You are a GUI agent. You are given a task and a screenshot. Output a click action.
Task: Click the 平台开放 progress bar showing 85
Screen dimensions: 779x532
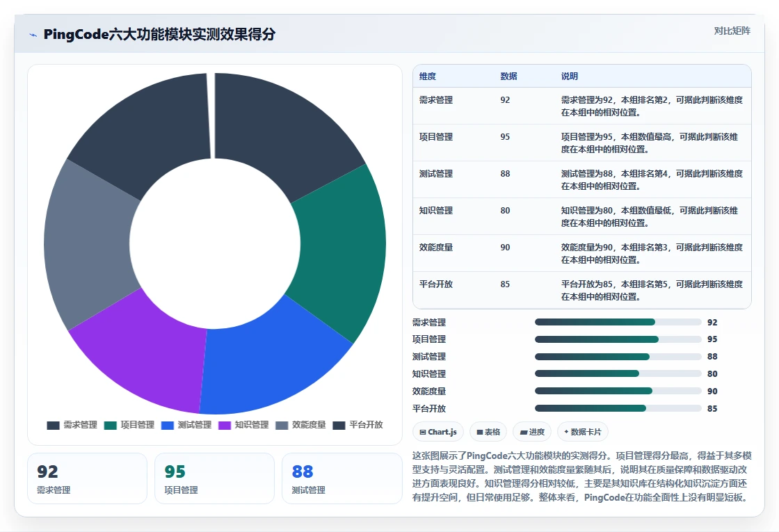618,408
